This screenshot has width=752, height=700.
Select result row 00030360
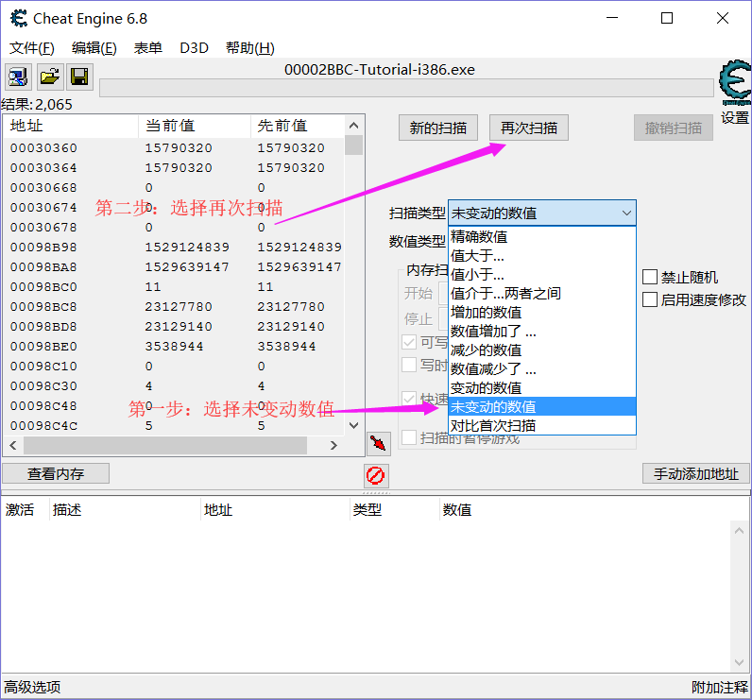pyautogui.click(x=174, y=147)
